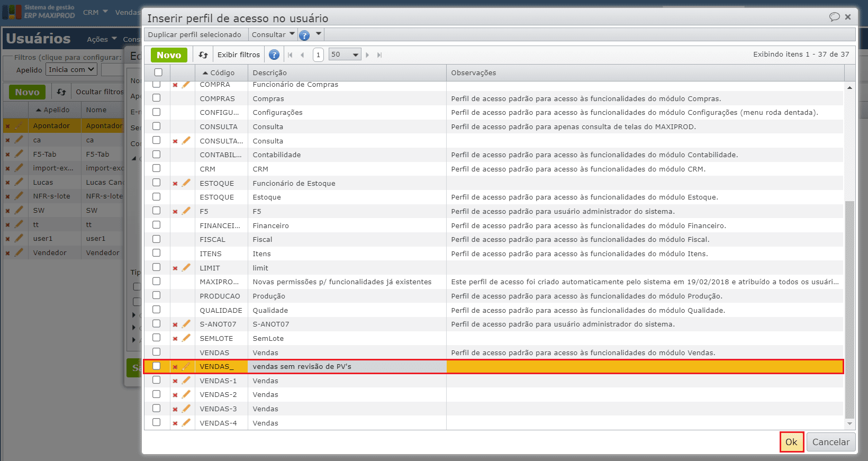Edit the LIMIT profile with pencil icon

click(186, 268)
